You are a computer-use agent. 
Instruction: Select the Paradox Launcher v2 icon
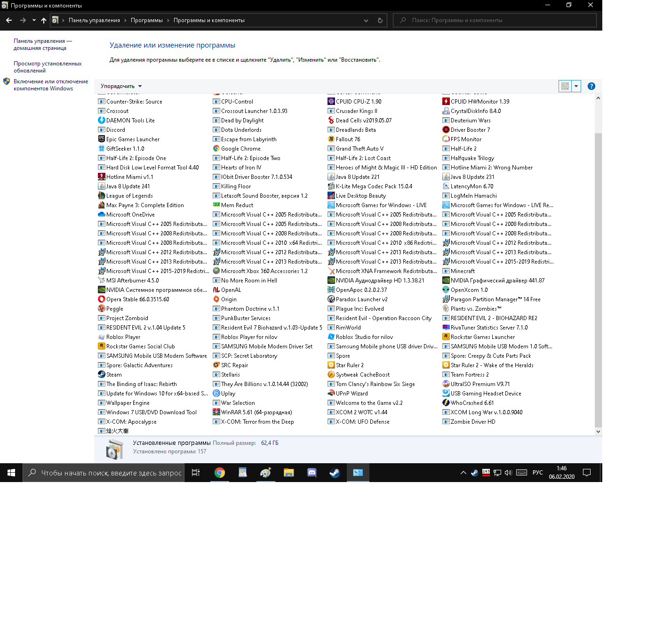click(x=331, y=299)
